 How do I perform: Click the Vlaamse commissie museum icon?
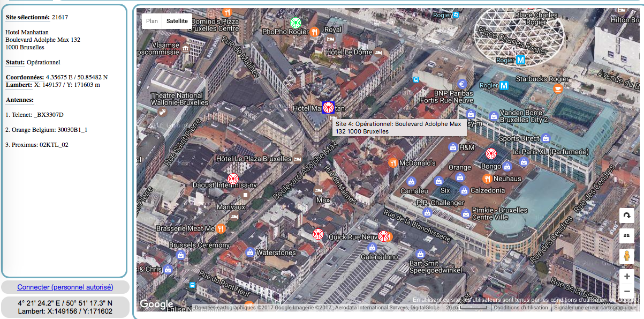tap(185, 49)
